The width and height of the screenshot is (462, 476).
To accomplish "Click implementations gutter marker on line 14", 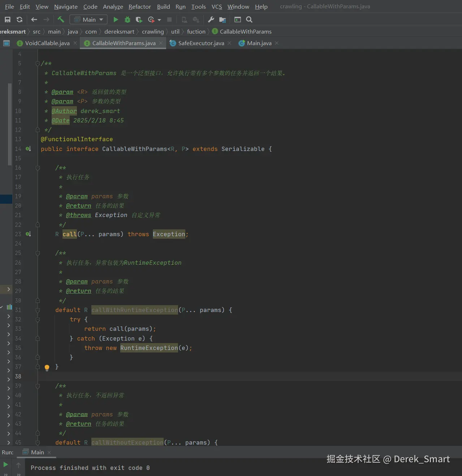I will coord(28,149).
